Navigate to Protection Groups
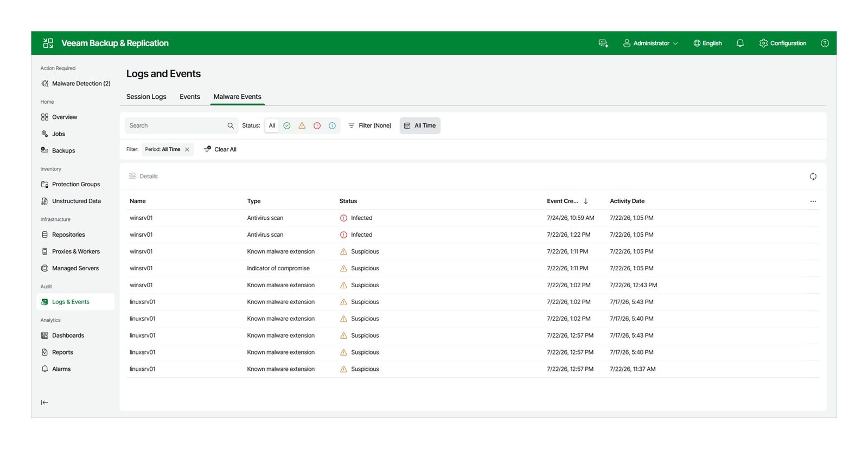The width and height of the screenshot is (868, 449). tap(75, 185)
